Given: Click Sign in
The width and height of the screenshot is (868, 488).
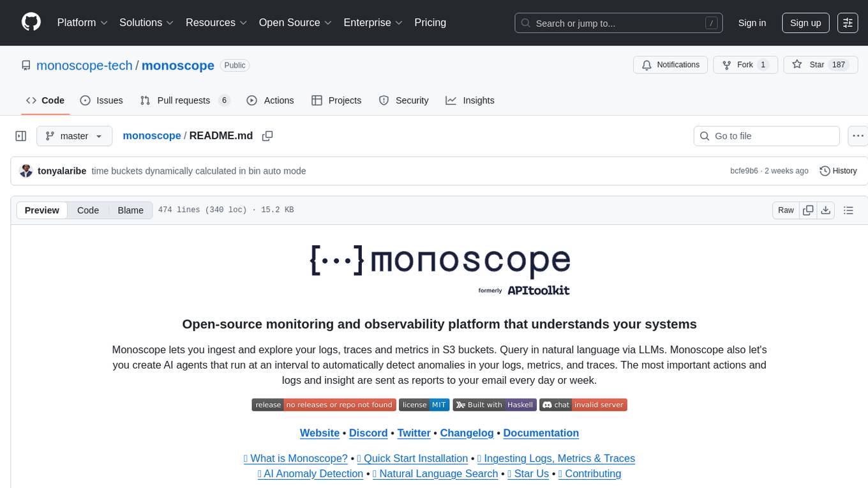Looking at the screenshot, I should point(752,22).
